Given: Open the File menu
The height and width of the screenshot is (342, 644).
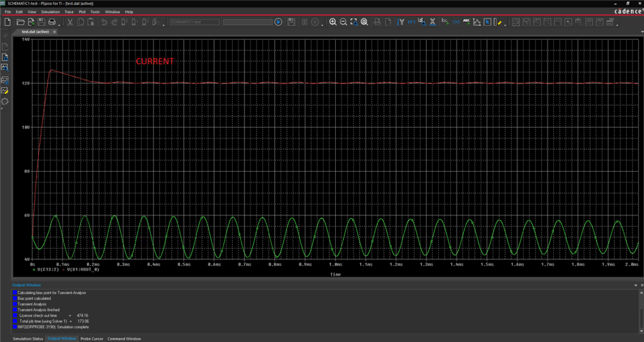Looking at the screenshot, I should (x=8, y=12).
